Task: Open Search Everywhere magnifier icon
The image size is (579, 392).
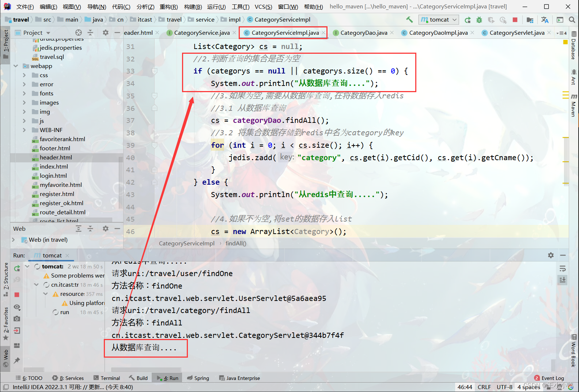Action: pos(572,20)
